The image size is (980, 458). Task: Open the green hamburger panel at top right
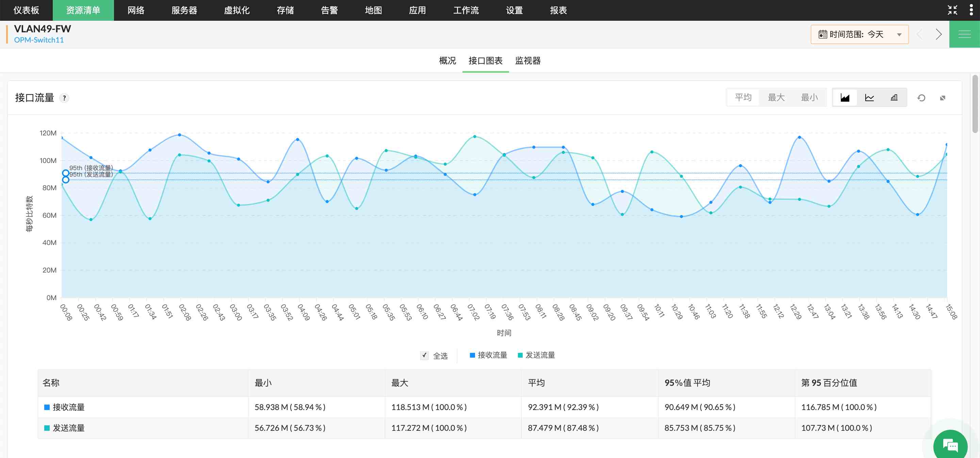pos(965,34)
